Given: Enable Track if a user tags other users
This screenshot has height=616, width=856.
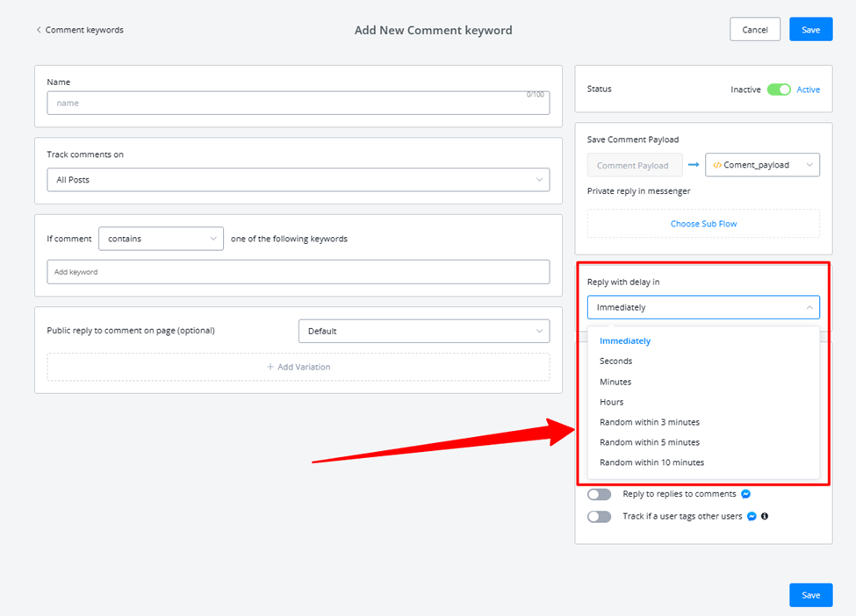Looking at the screenshot, I should [600, 517].
